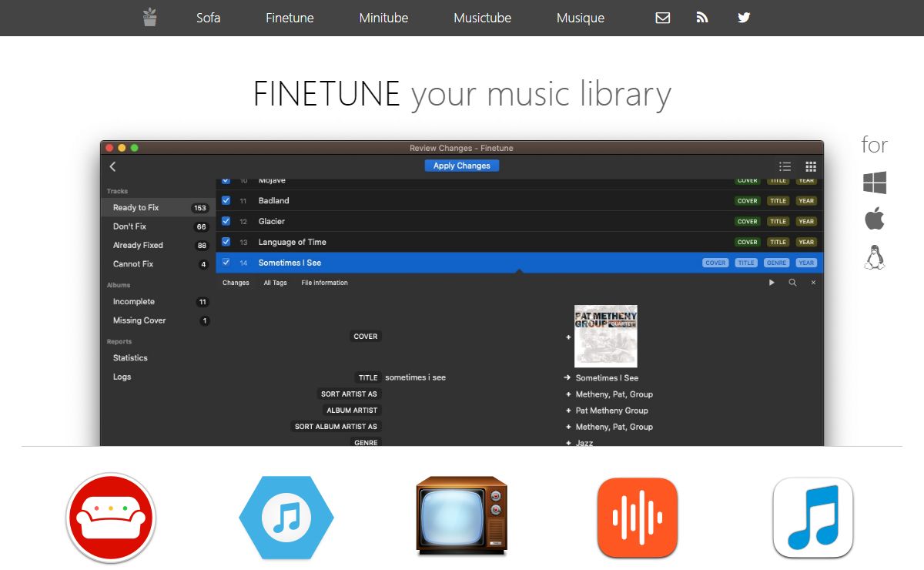Uncheck the Language of Time checkbox
The width and height of the screenshot is (924, 570).
(226, 242)
